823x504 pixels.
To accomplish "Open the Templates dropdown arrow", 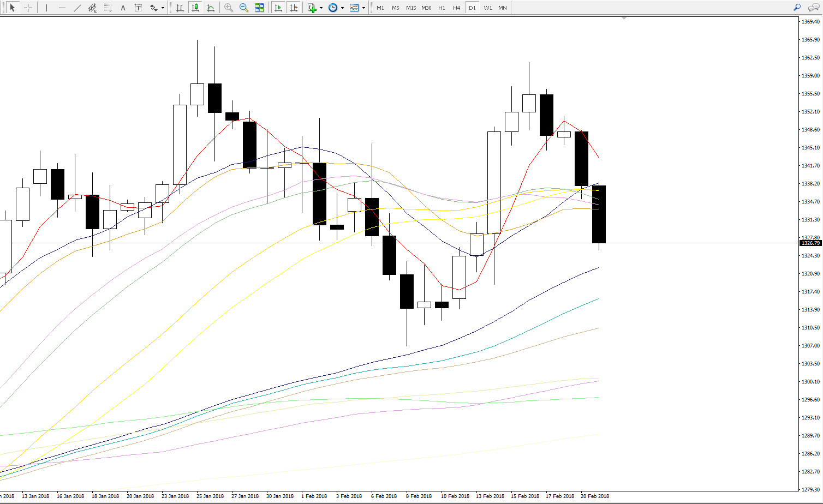I will point(363,8).
